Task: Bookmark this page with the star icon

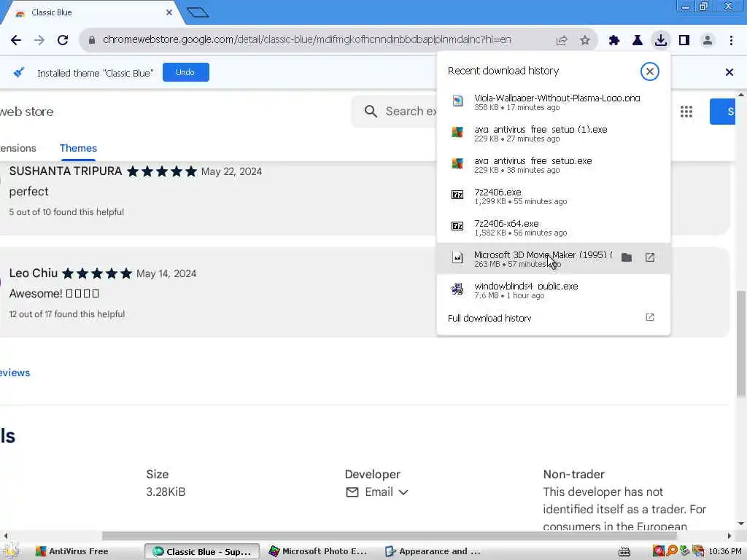Action: point(585,41)
